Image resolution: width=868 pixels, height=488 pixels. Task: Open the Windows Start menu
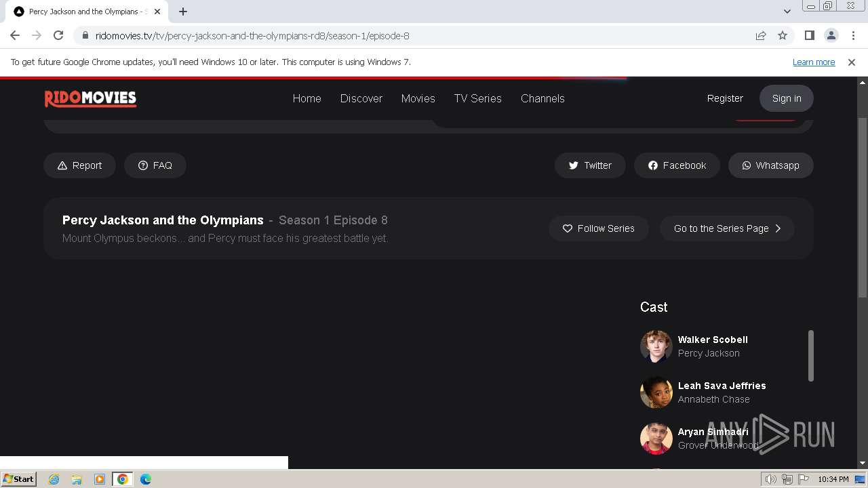pos(19,479)
